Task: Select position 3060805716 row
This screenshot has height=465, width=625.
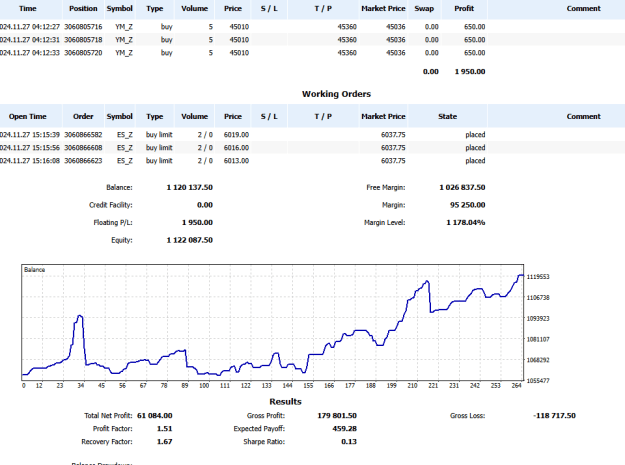Action: click(x=312, y=27)
